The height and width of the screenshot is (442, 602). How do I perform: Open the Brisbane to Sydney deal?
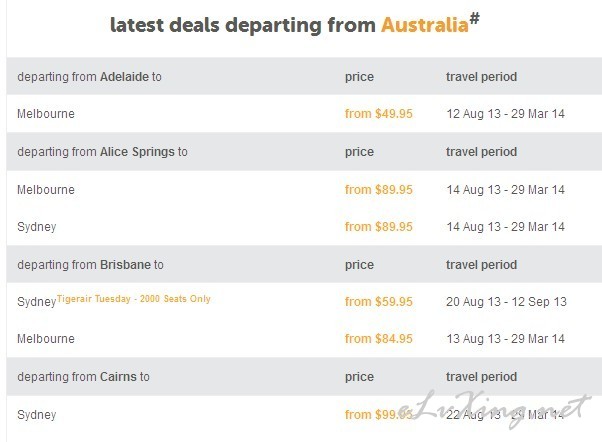[36, 302]
